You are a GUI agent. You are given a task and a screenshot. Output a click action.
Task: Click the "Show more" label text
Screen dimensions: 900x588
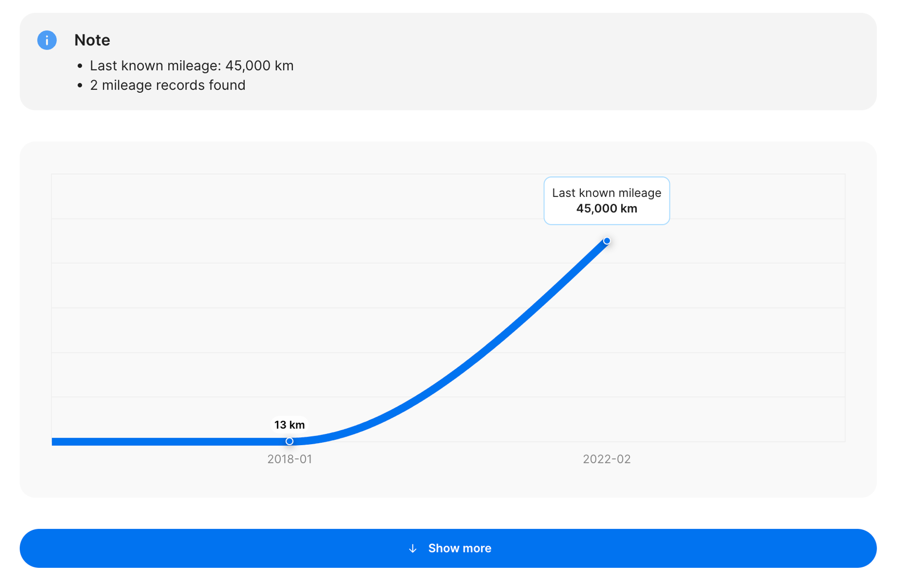click(459, 549)
